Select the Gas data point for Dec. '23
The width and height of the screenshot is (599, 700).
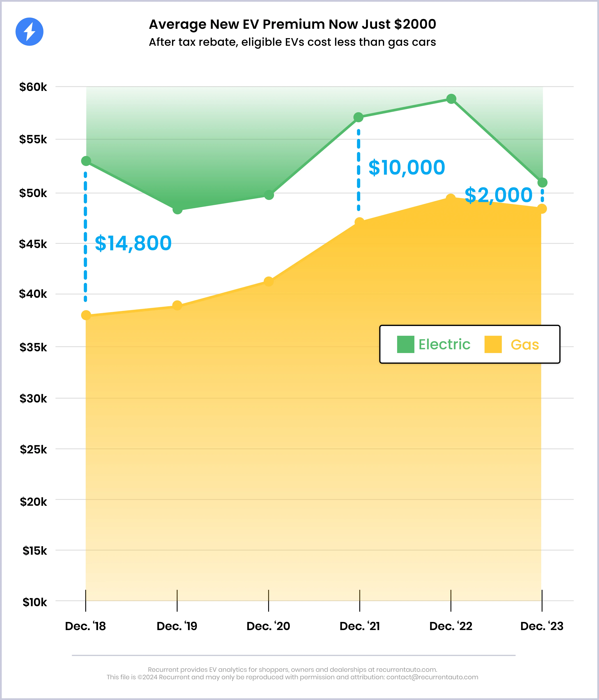pos(542,209)
